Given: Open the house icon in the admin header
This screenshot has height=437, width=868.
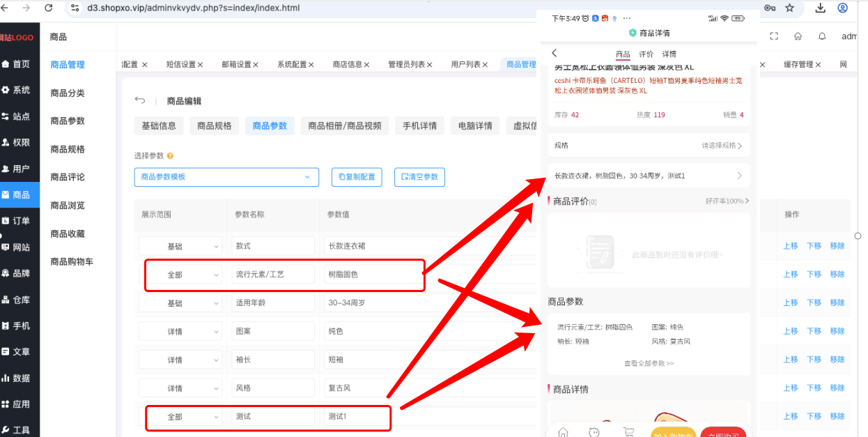Looking at the screenshot, I should (798, 36).
